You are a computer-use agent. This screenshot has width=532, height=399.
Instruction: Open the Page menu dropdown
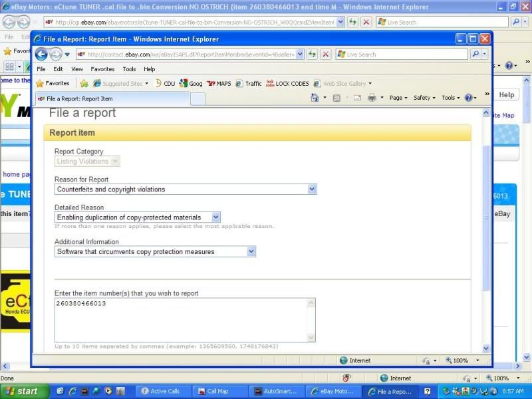398,98
